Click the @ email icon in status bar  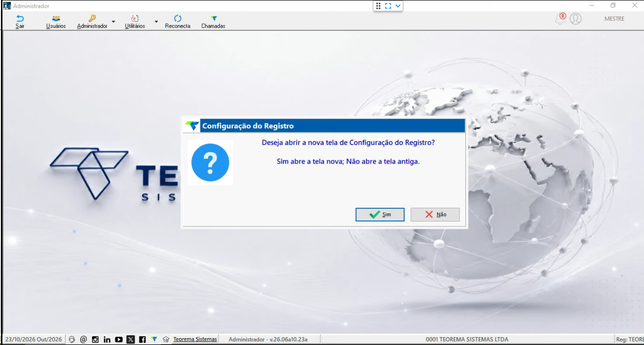click(84, 339)
